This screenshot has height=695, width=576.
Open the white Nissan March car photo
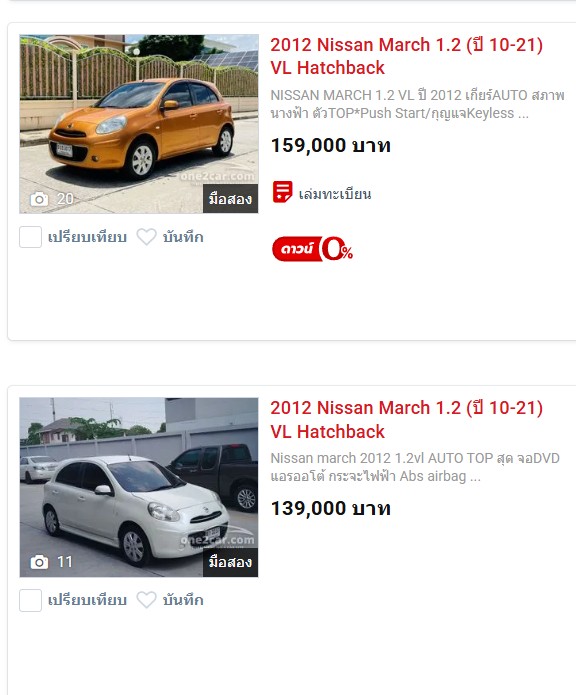tap(139, 487)
